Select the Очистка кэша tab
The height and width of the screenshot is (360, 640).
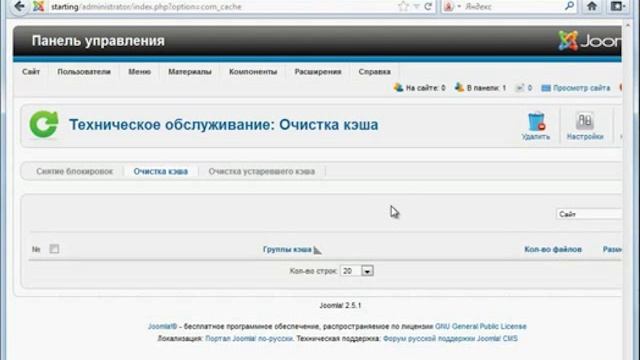pos(161,171)
